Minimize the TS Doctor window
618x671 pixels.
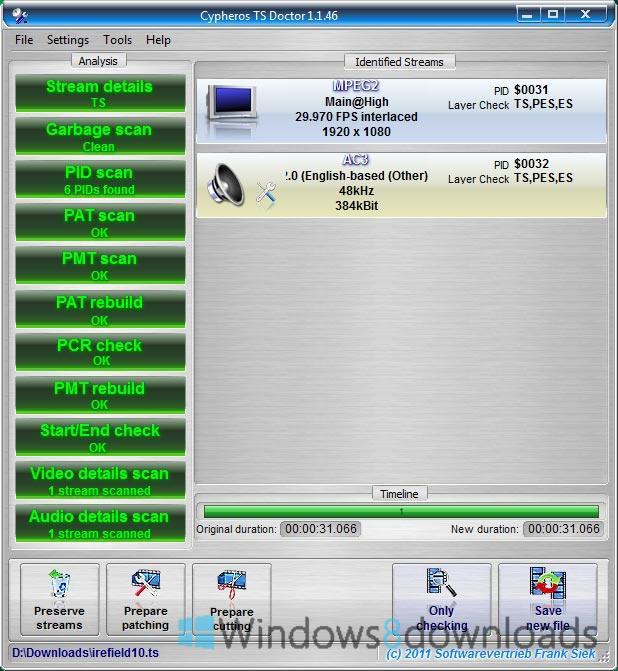528,15
